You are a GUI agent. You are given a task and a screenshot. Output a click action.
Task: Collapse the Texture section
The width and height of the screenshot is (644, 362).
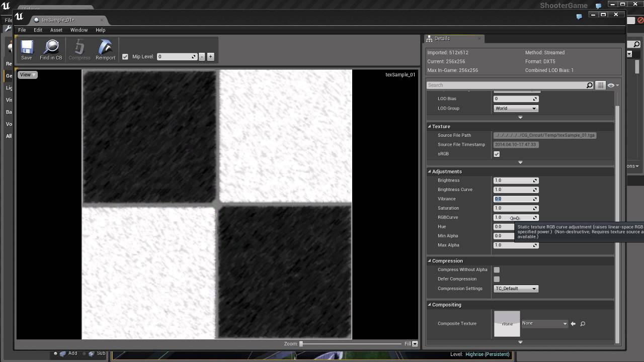[x=429, y=127]
